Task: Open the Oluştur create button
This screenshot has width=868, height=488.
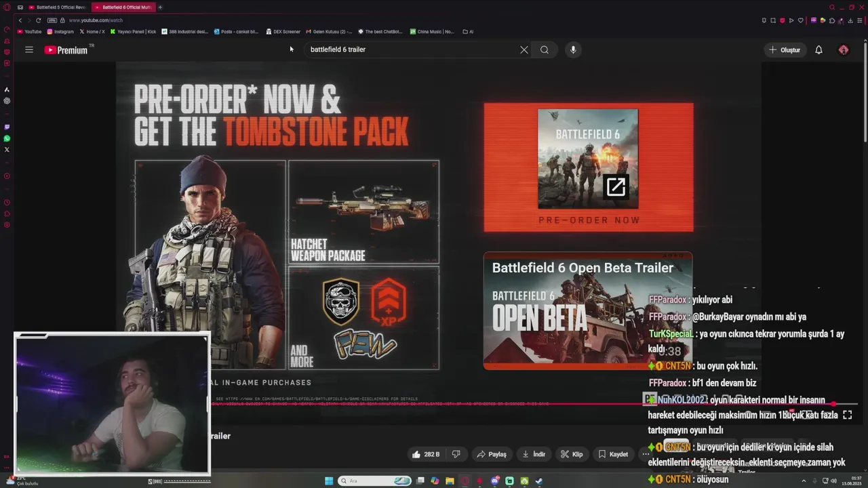Action: 785,49
